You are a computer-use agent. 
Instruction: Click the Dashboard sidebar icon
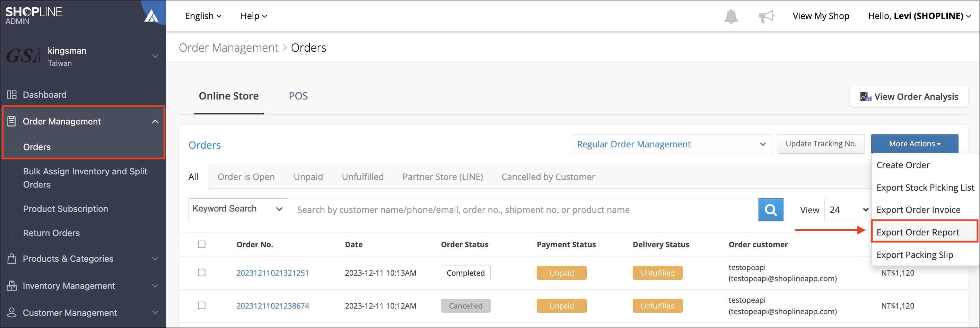point(12,95)
